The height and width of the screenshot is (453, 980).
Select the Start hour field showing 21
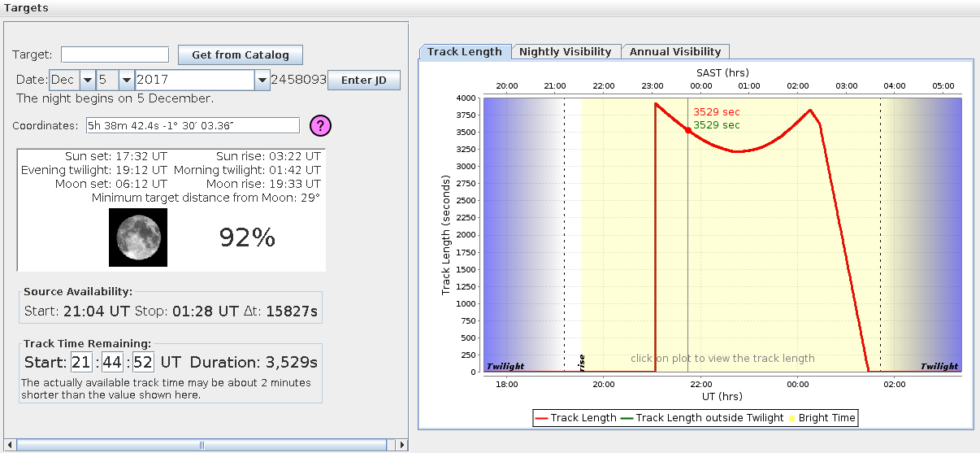80,362
